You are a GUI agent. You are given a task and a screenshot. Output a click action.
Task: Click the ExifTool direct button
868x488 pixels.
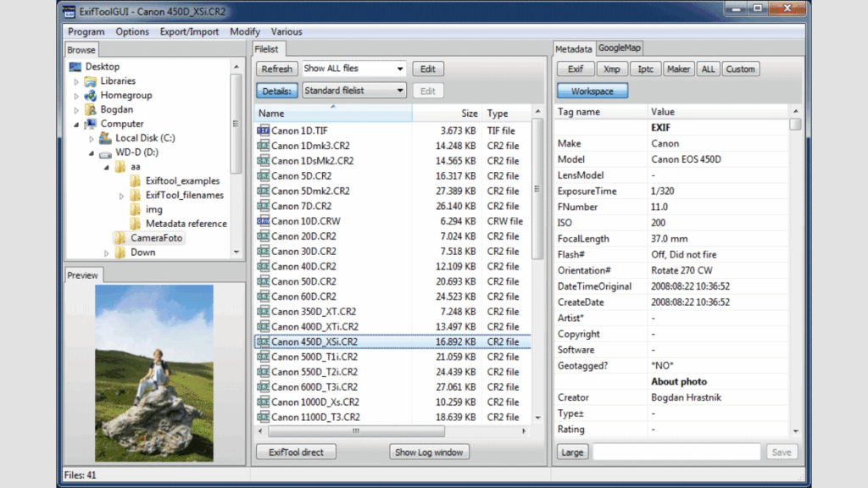click(296, 452)
